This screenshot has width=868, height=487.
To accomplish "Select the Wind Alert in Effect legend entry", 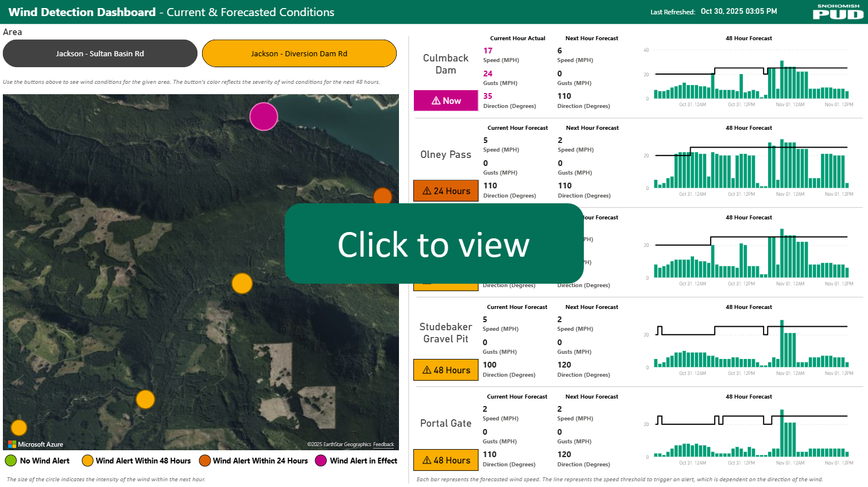I will click(x=321, y=461).
